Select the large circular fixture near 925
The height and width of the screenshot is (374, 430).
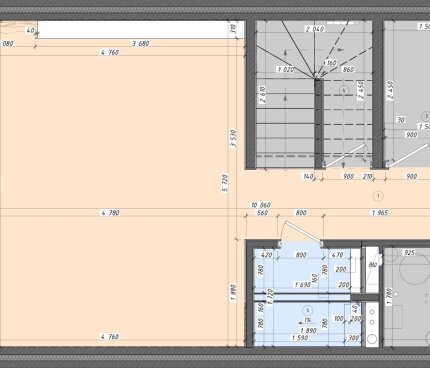(x=415, y=269)
